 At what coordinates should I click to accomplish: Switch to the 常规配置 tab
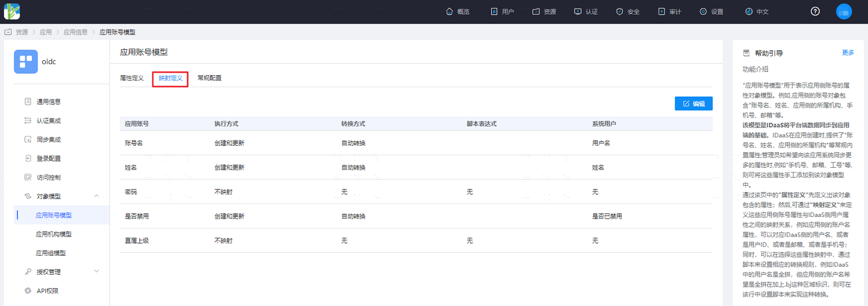209,78
